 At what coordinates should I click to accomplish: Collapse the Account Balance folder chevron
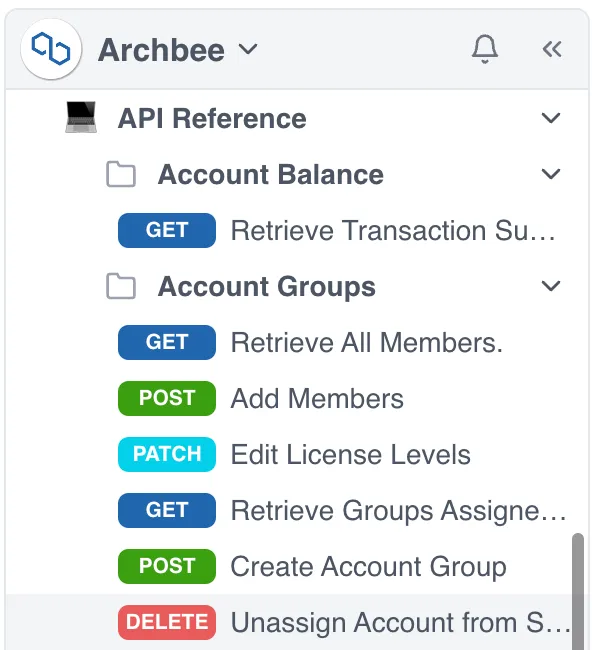(x=551, y=174)
